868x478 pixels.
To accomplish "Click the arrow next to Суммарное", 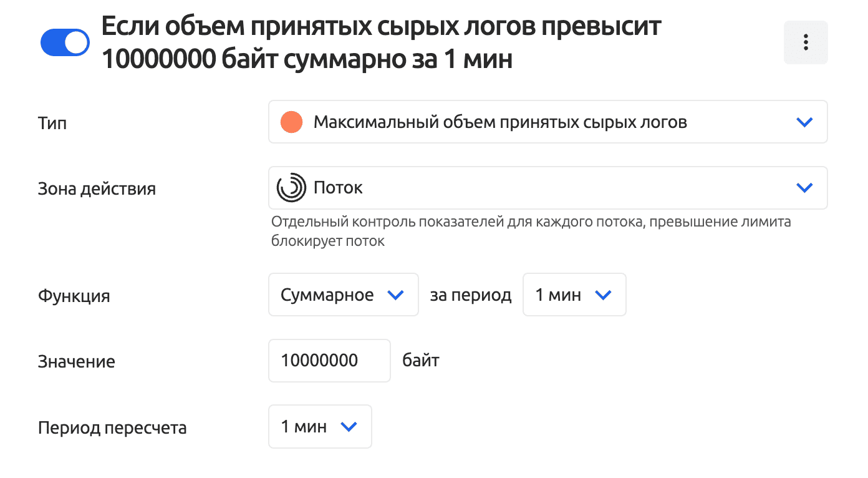I will (396, 295).
